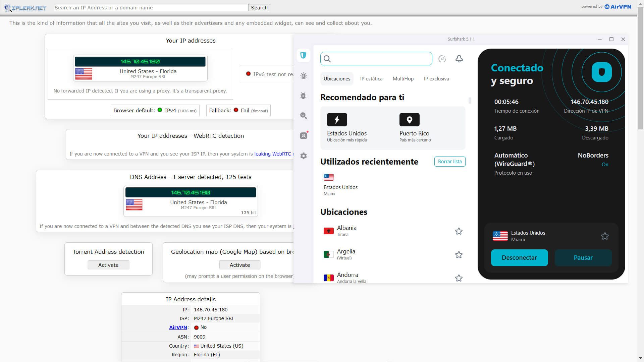
Task: Activate Torrent Address detection
Action: coord(108,265)
